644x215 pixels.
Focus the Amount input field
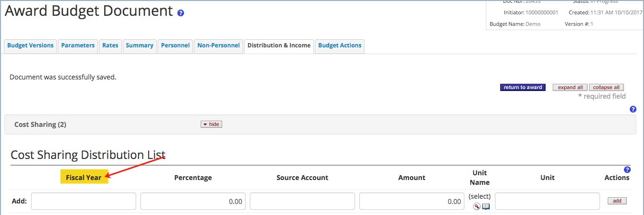412,201
